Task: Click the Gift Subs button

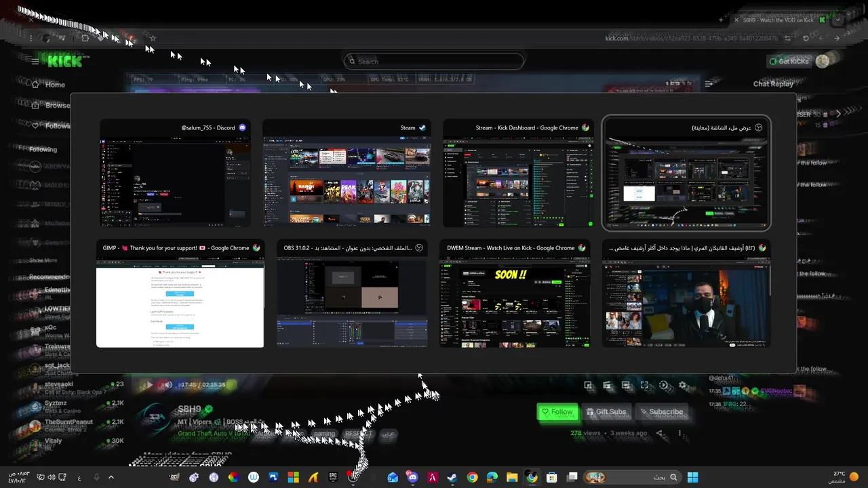Action: click(x=606, y=411)
